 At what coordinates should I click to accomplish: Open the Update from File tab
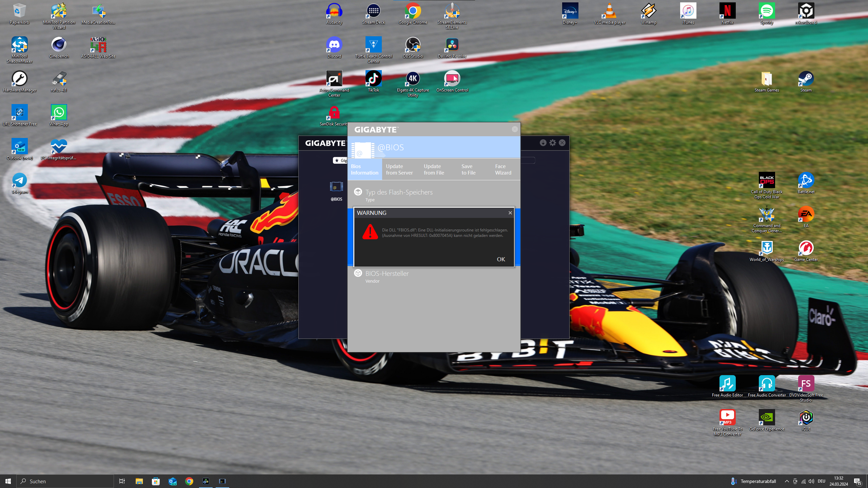coord(434,169)
